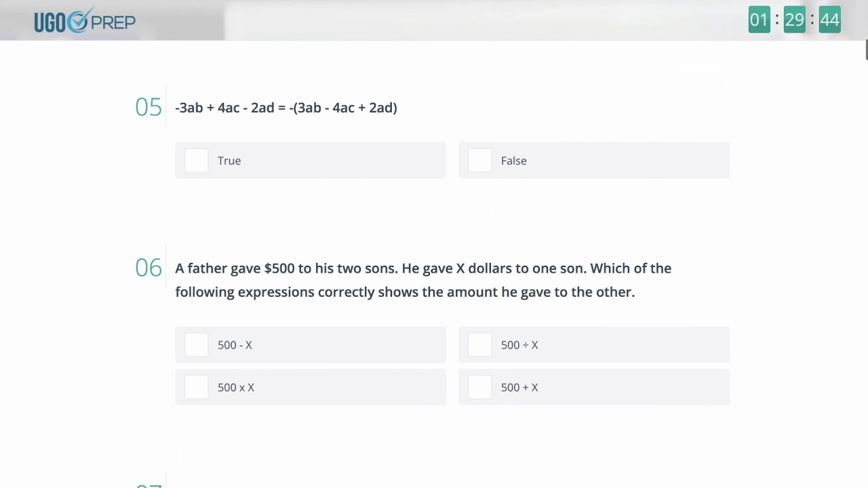The width and height of the screenshot is (868, 488).
Task: Mark the 500 + X checkbox
Action: click(x=480, y=388)
